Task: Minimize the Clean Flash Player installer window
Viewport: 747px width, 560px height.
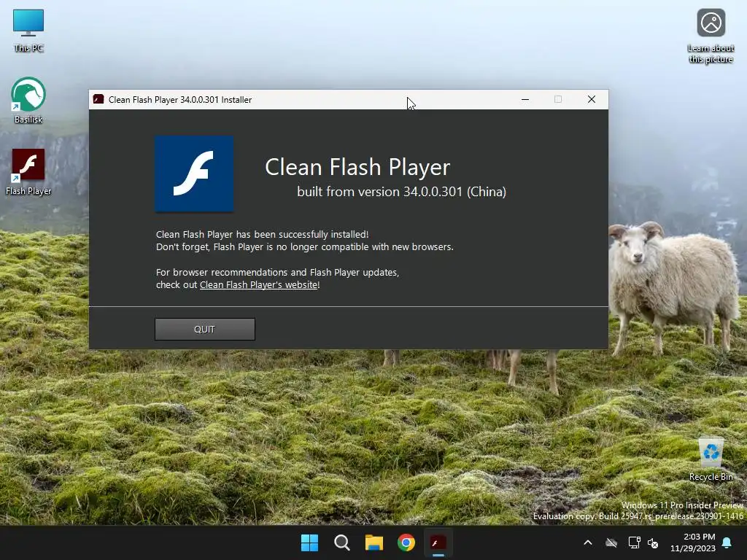Action: [x=525, y=99]
